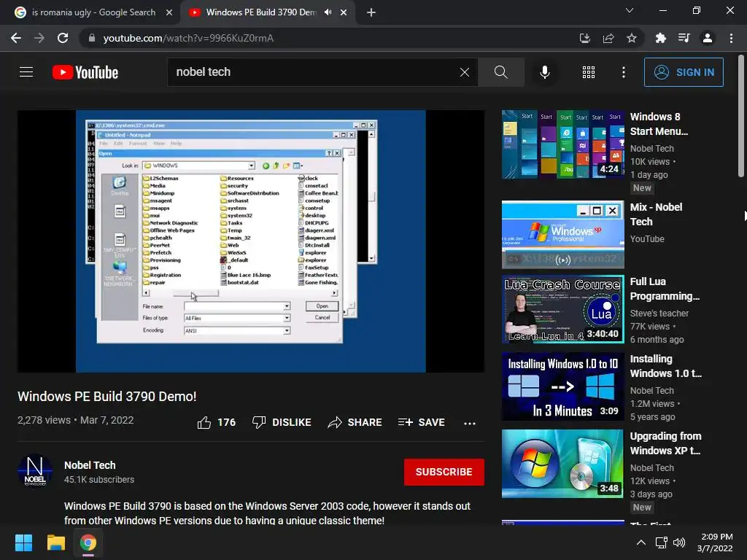This screenshot has height=560, width=747.
Task: Open media control button in Chrome toolbar
Action: (684, 38)
